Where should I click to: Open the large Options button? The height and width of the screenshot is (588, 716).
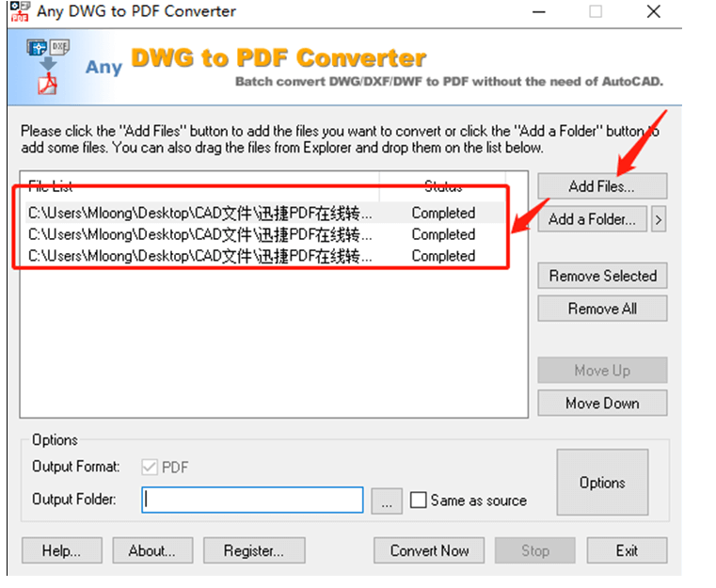[602, 483]
